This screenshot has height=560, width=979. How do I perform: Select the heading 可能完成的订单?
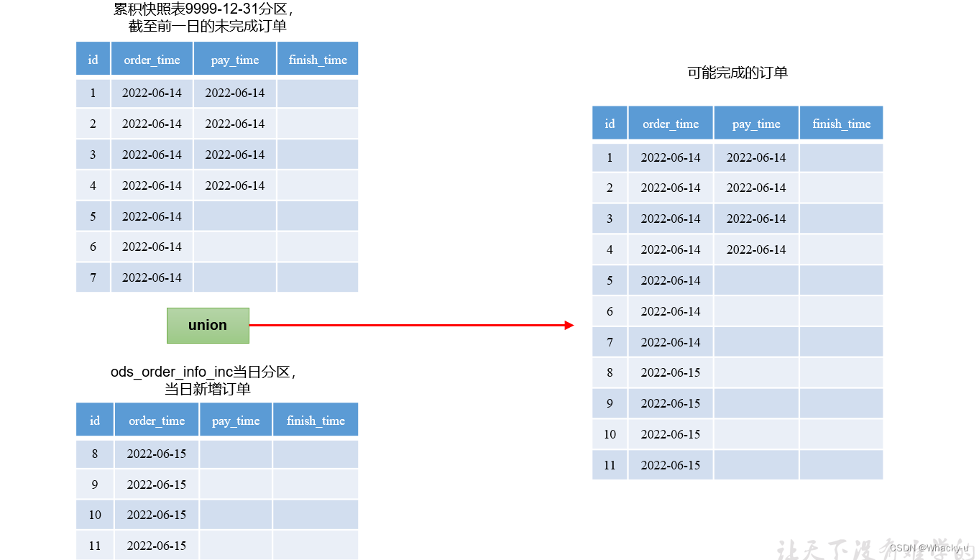tap(737, 73)
